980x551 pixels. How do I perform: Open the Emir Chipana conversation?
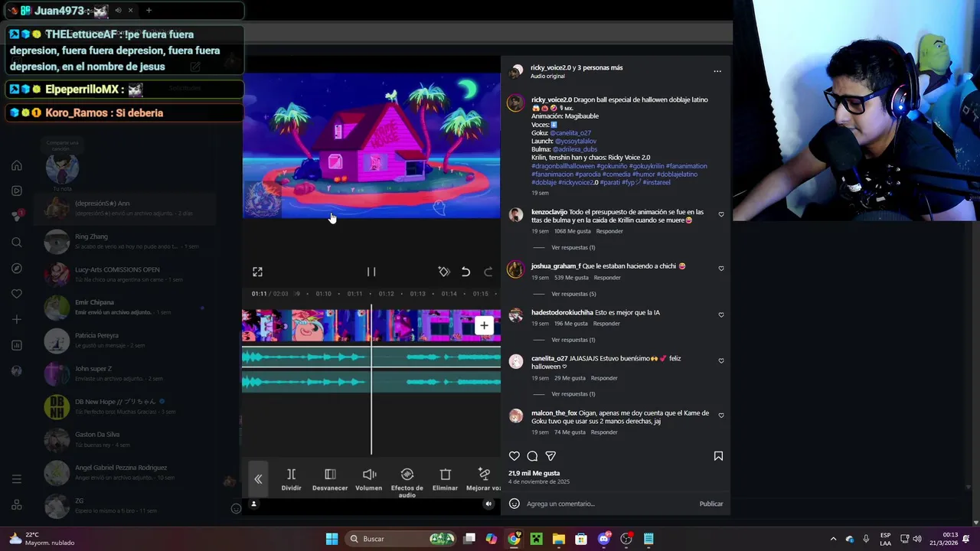pyautogui.click(x=125, y=307)
